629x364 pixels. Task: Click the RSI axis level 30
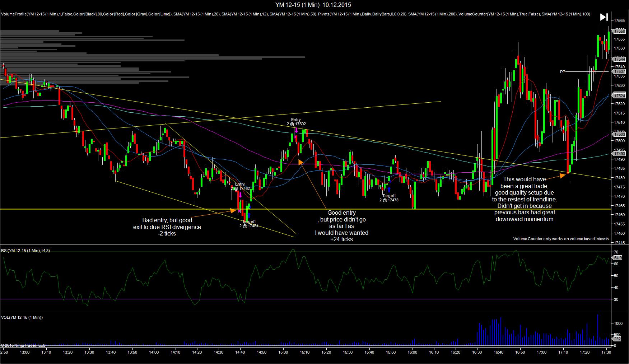point(616,299)
